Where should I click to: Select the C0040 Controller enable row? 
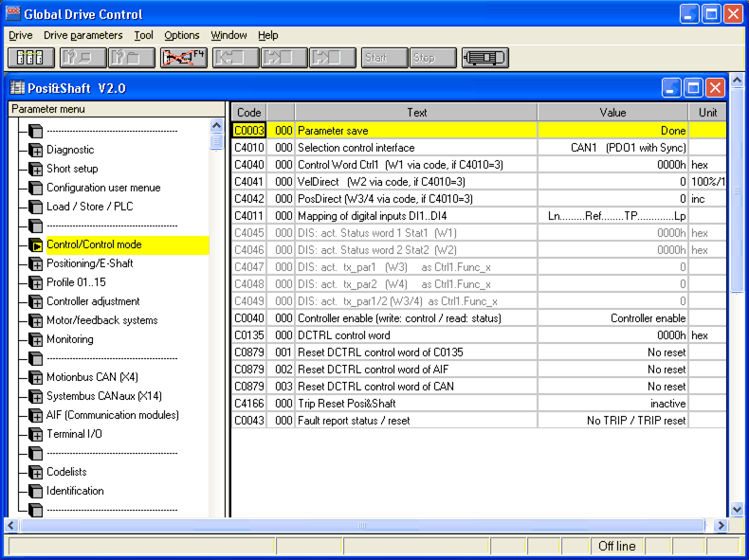(417, 318)
